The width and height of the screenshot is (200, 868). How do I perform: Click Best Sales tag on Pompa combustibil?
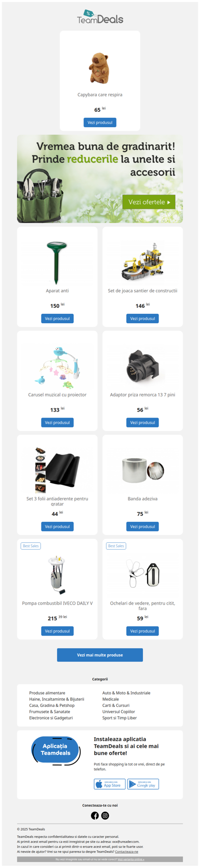[30, 546]
